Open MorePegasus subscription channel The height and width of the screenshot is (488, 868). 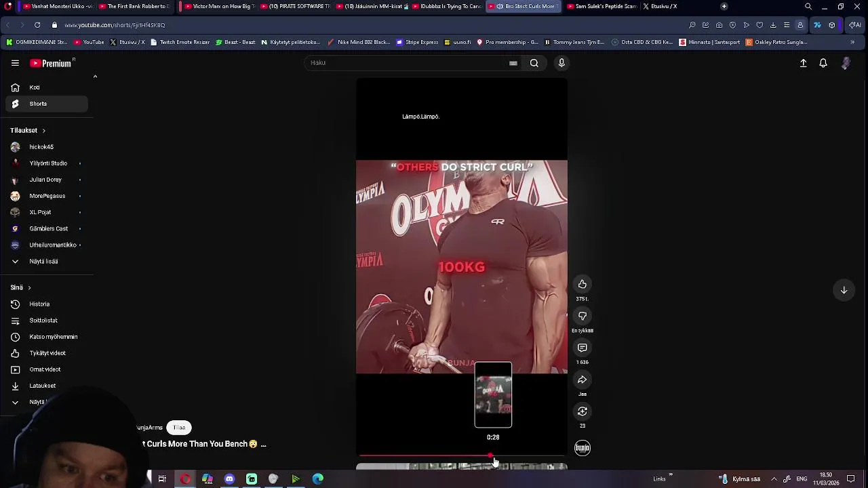[47, 196]
